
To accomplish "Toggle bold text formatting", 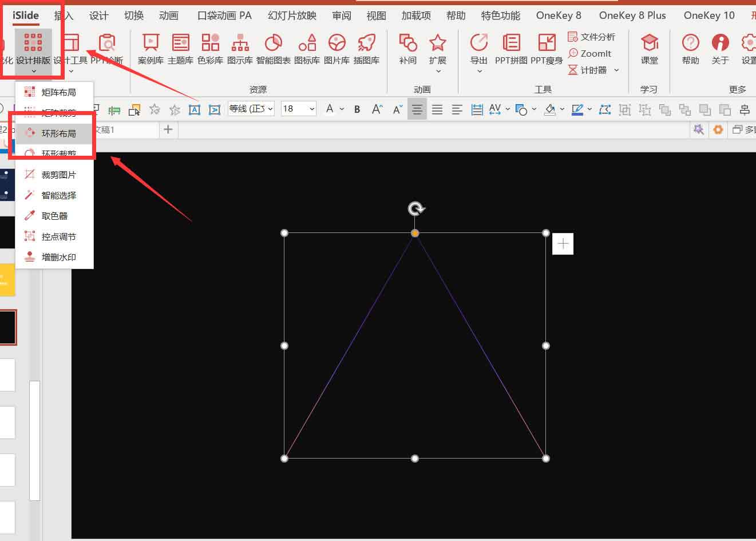I will (357, 109).
